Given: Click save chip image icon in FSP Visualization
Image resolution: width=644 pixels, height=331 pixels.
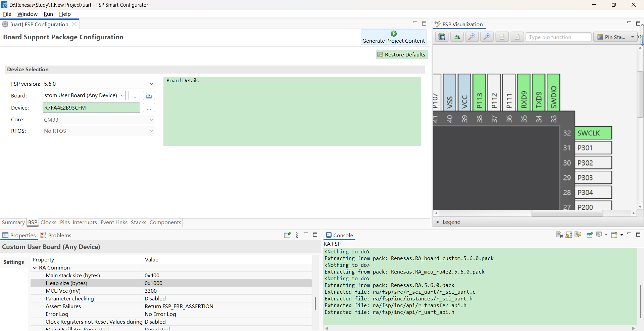Looking at the screenshot, I should point(442,37).
